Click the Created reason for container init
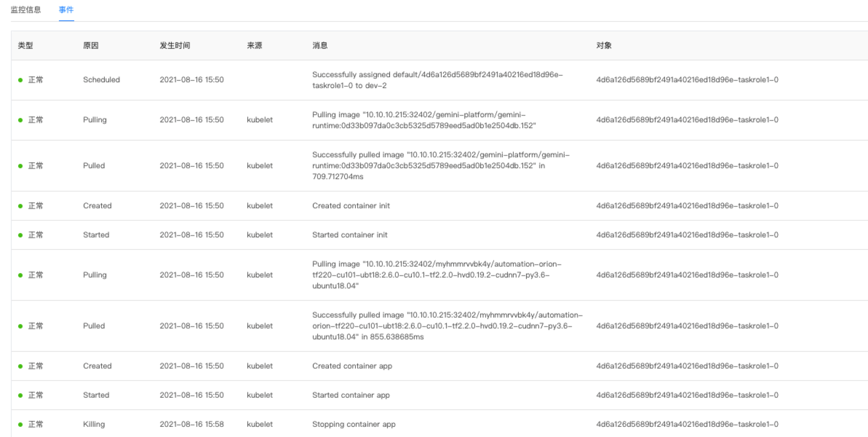This screenshot has height=437, width=868. coord(97,206)
